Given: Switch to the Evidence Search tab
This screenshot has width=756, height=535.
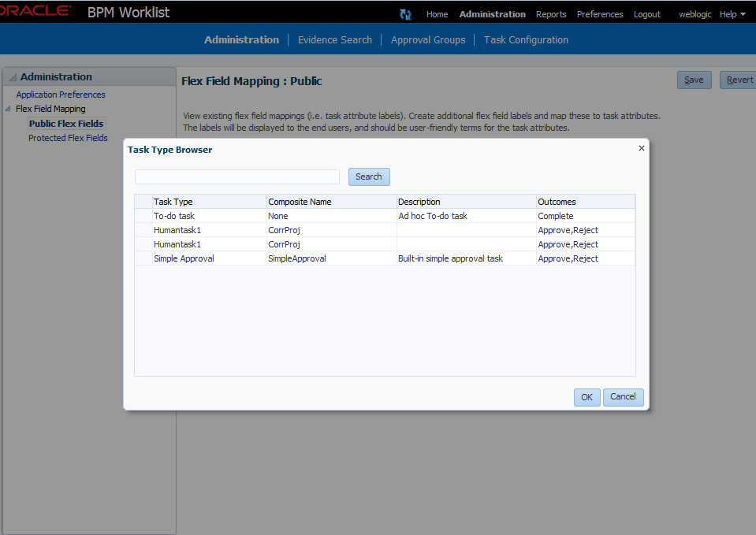Looking at the screenshot, I should (334, 40).
